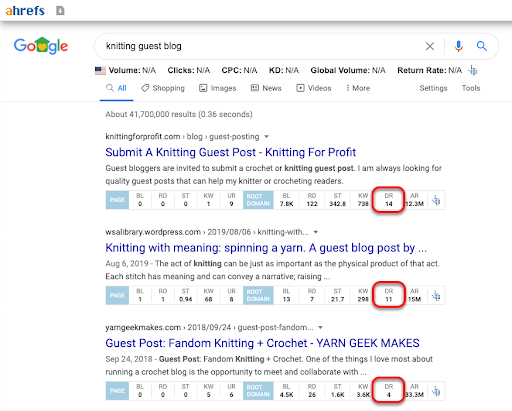Expand the More search options menu

point(358,88)
